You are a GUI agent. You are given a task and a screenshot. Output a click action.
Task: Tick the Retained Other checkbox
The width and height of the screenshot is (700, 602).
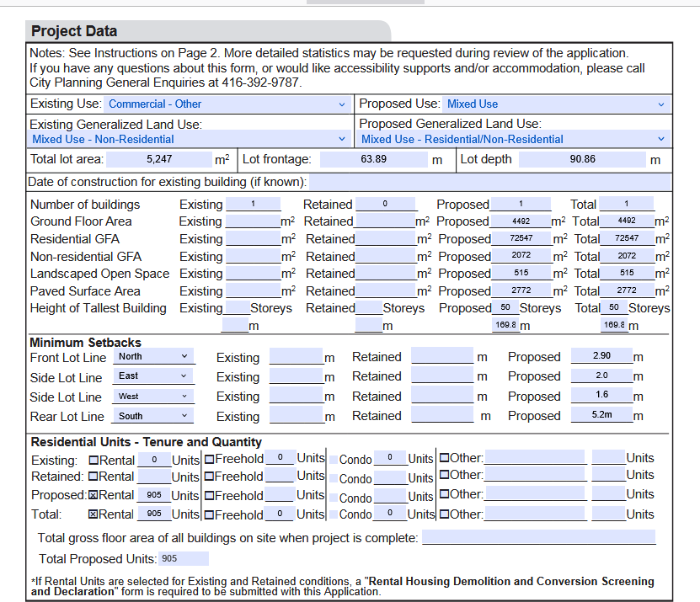tap(444, 477)
